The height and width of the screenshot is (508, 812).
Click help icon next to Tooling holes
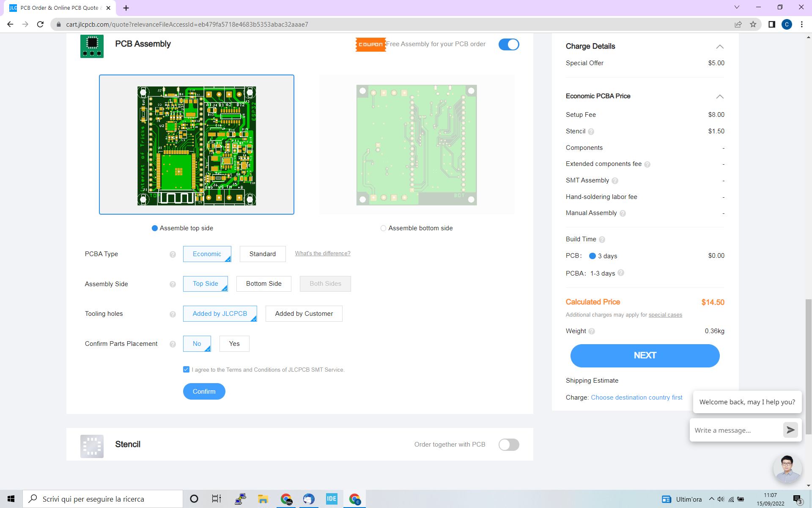pos(173,314)
